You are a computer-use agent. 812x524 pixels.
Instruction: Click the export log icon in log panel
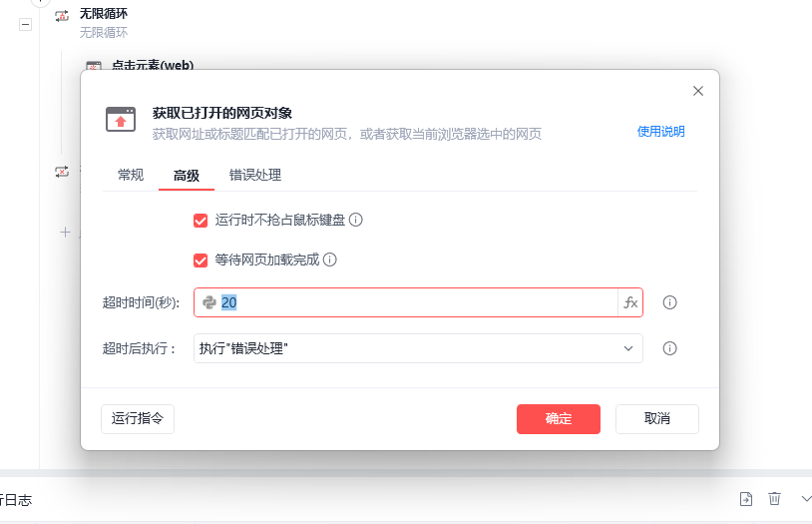[x=746, y=499]
